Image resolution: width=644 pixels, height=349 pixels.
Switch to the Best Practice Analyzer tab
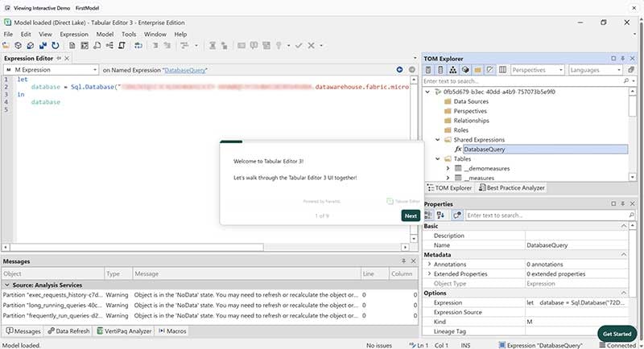(511, 187)
